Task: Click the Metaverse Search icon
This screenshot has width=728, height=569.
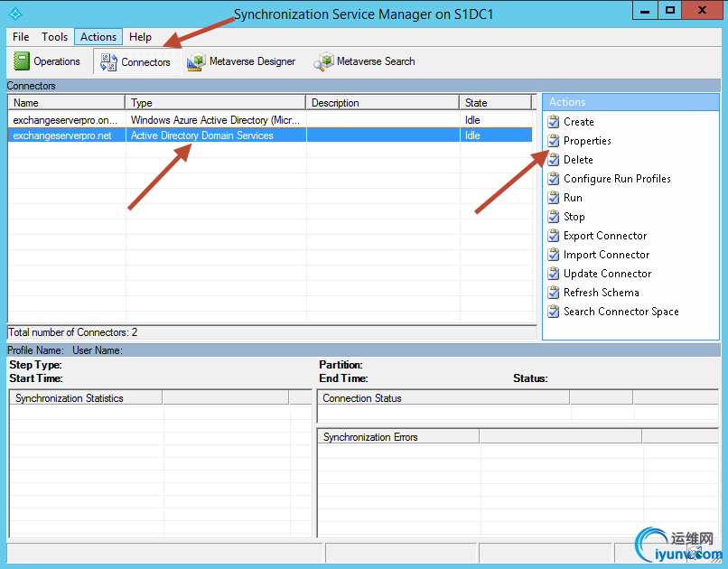Action: pos(323,61)
